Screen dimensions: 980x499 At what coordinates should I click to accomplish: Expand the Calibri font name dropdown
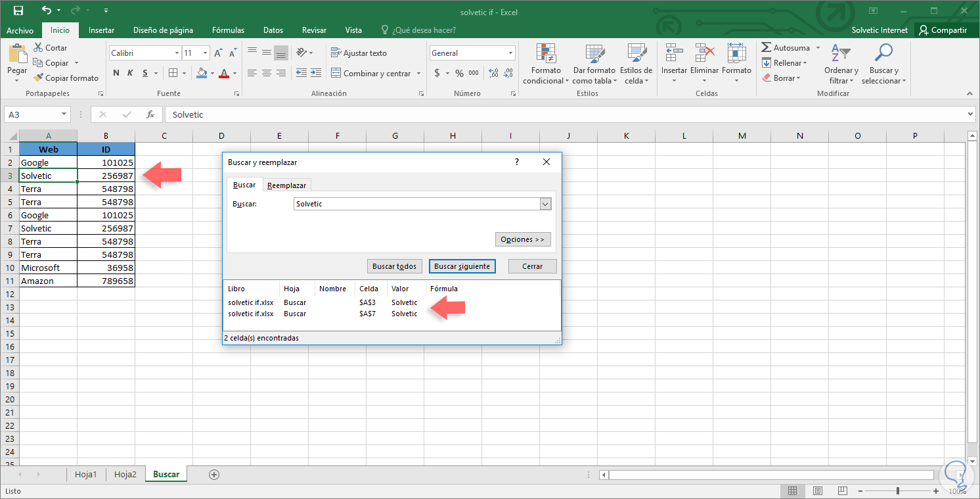tap(177, 53)
